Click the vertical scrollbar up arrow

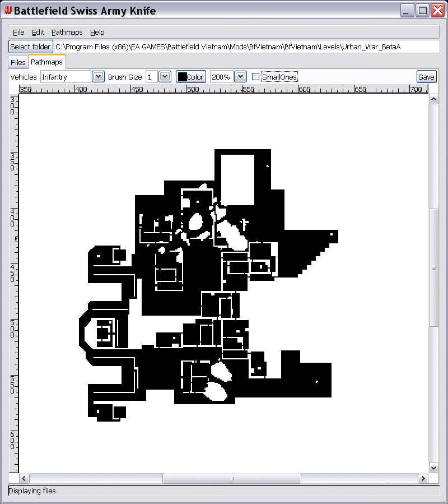[x=433, y=99]
